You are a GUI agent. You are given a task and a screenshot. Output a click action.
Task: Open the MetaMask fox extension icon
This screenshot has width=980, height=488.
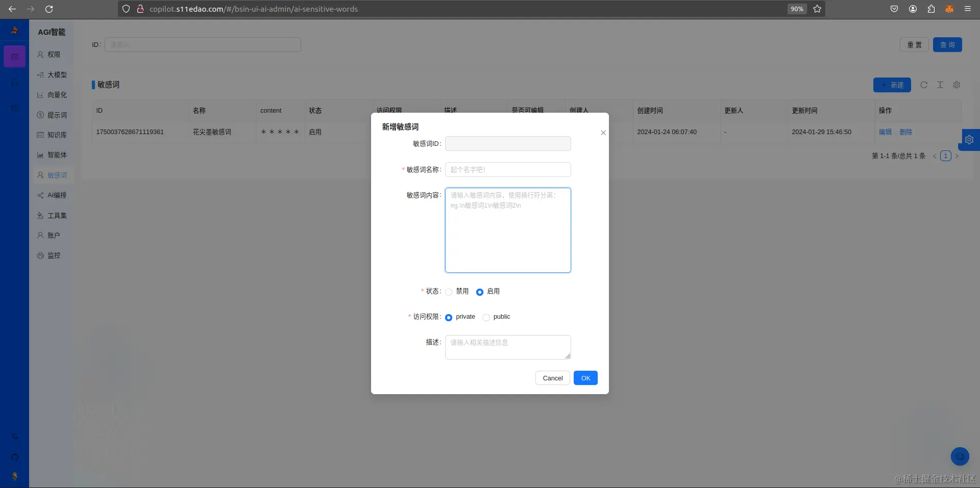(949, 9)
